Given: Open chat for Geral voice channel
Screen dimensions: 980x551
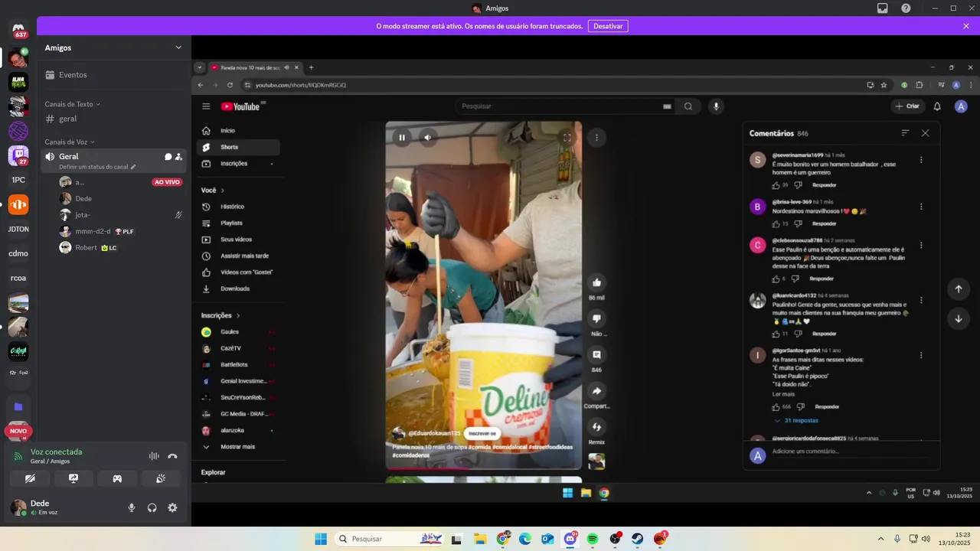Looking at the screenshot, I should click(168, 157).
